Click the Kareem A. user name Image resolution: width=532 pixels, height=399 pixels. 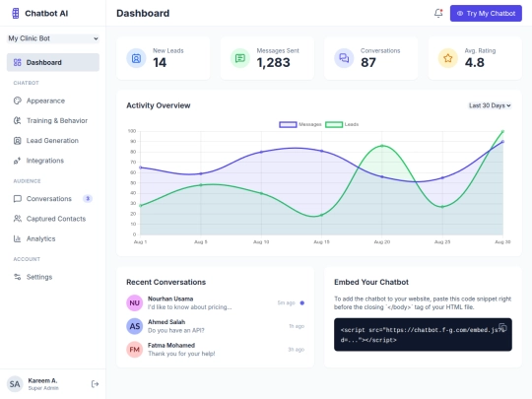click(42, 380)
